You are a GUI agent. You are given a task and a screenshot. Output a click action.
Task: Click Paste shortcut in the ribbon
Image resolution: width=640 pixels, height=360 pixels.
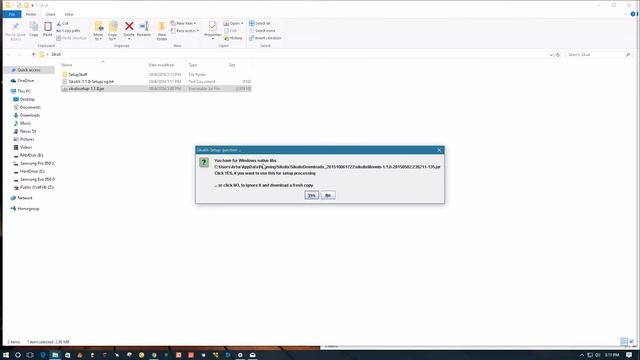click(x=72, y=38)
